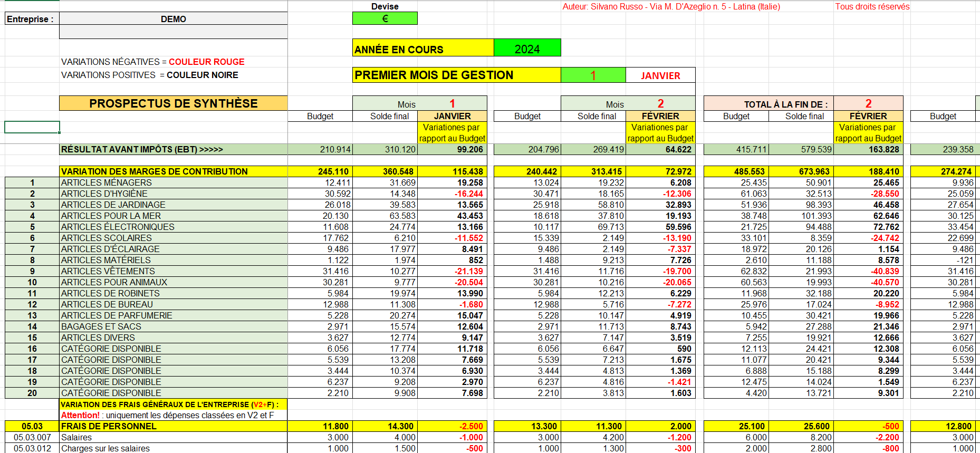Click the FÉVRIER header under TOTAL À LA FIN DE
The width and height of the screenshot is (980, 453).
pos(868,116)
